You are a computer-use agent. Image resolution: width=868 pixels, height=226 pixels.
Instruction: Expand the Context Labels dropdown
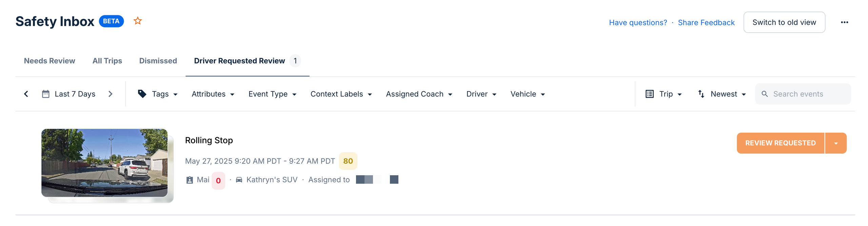pyautogui.click(x=341, y=94)
